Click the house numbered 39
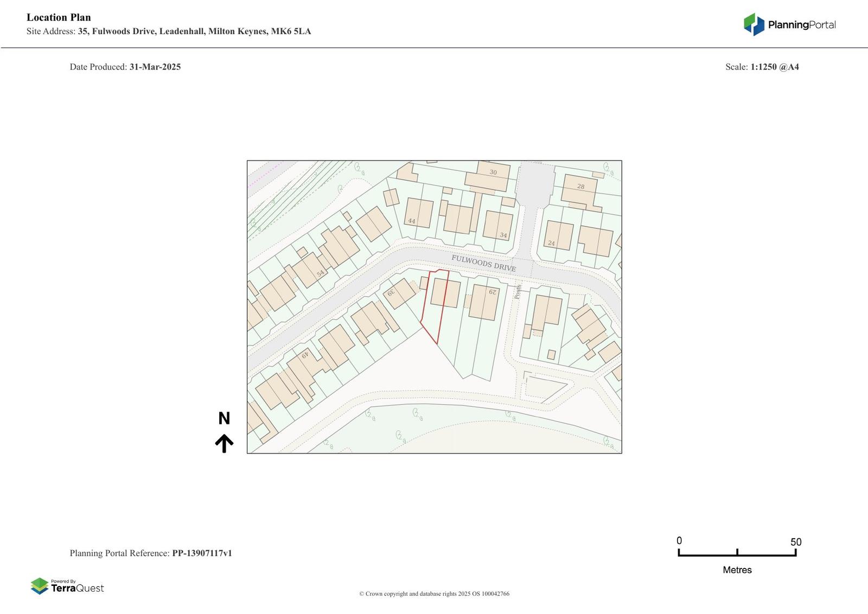Screen dimensions: 868x614 399,293
